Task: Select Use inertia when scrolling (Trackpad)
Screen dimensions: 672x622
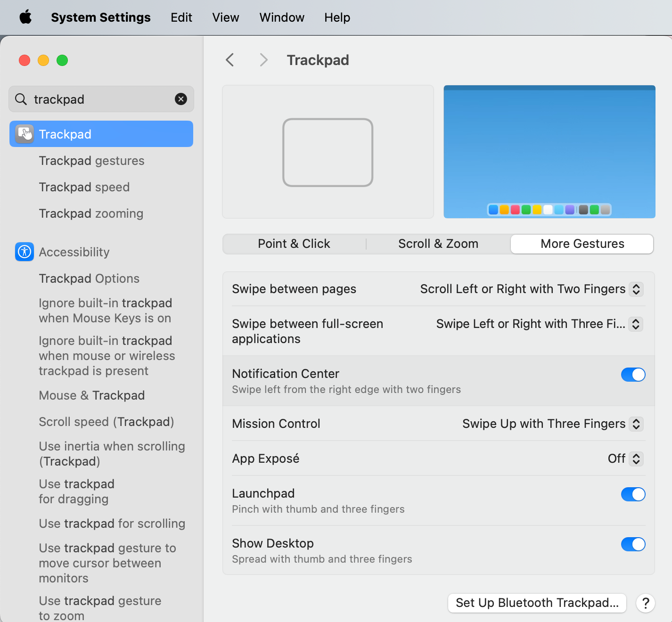Action: pyautogui.click(x=112, y=454)
